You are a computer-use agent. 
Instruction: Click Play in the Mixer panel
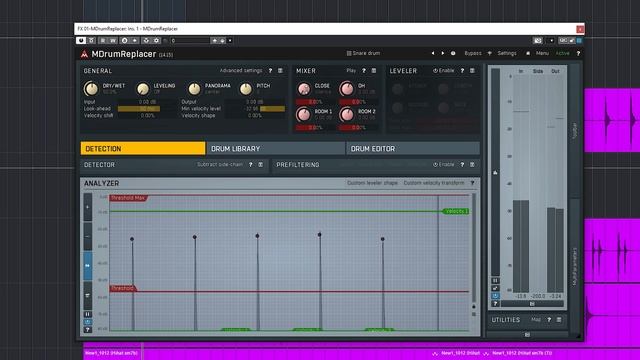tap(351, 71)
